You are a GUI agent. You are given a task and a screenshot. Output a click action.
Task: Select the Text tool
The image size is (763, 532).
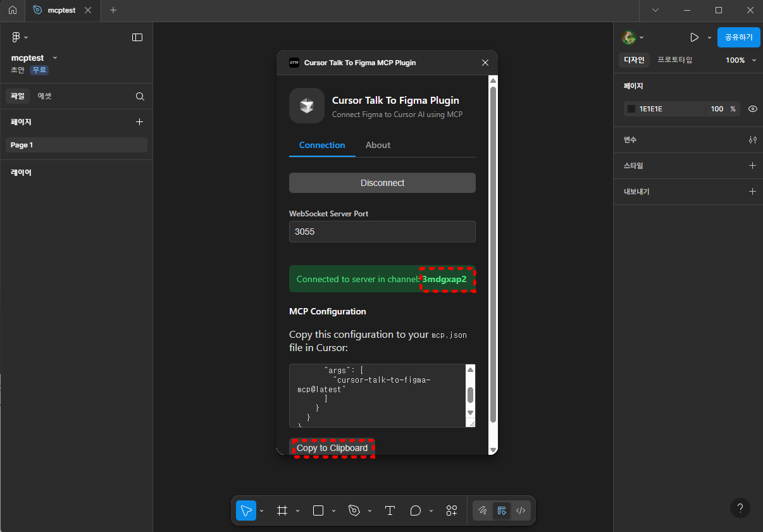tap(390, 510)
